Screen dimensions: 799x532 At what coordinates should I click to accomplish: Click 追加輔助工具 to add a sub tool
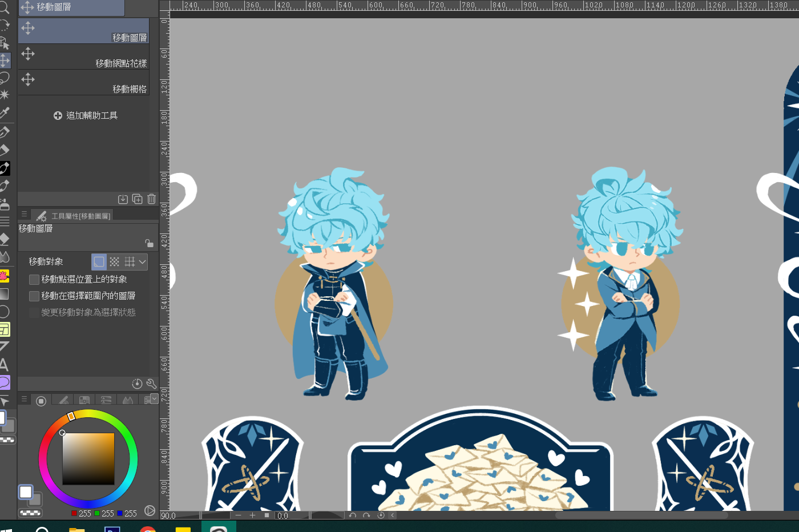tap(86, 116)
